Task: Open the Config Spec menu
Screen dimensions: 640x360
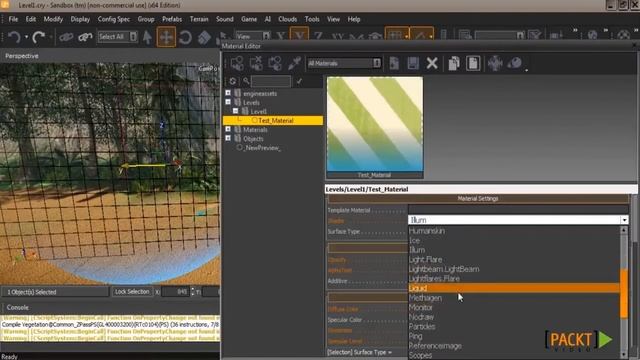Action: tap(113, 19)
